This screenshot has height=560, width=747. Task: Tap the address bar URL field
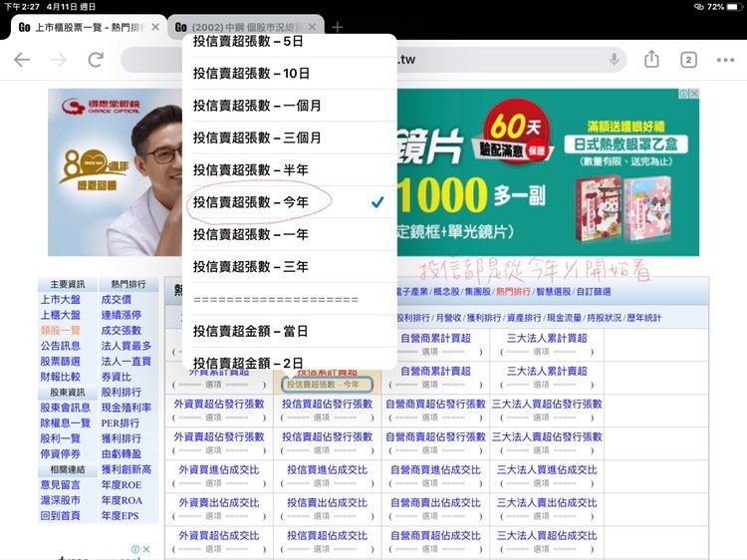[x=373, y=60]
